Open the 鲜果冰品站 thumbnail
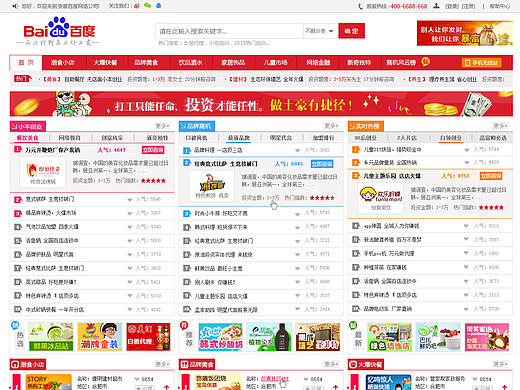This screenshot has height=390, width=520. click(x=51, y=337)
